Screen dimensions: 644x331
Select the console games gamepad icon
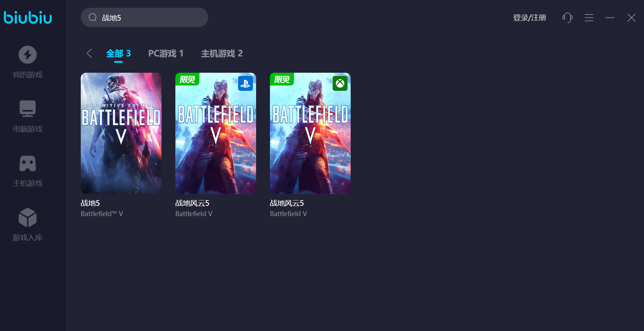coord(28,164)
